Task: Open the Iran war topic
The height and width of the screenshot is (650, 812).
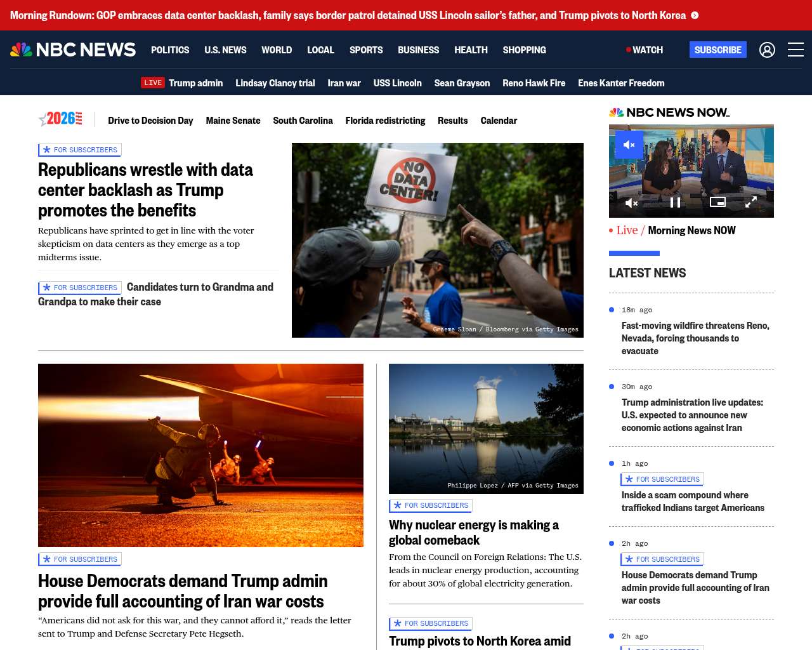Action: 344,83
